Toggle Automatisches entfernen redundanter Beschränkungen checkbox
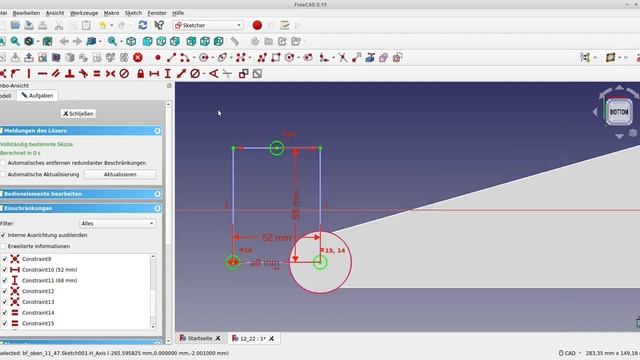Image resolution: width=640 pixels, height=360 pixels. (3, 163)
